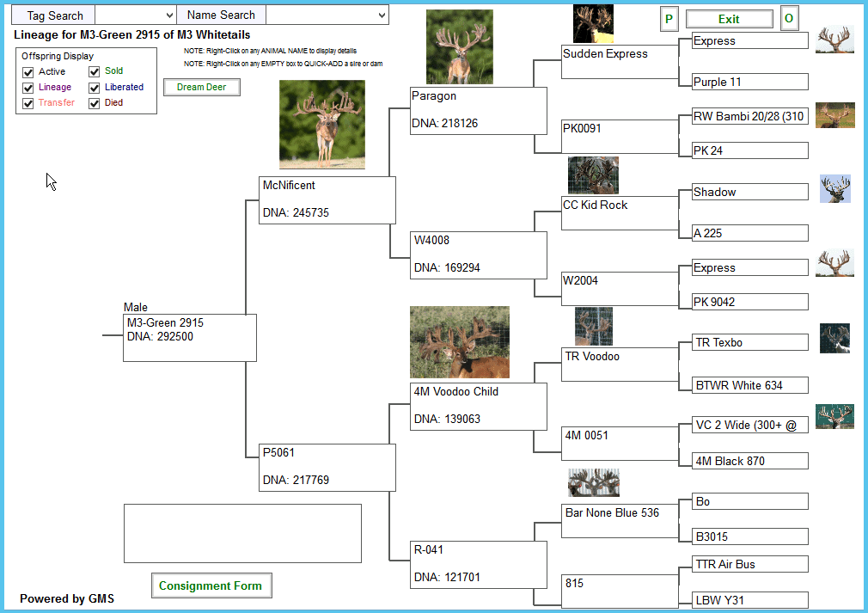Click the 4M Voodoo Child photo

tap(459, 342)
